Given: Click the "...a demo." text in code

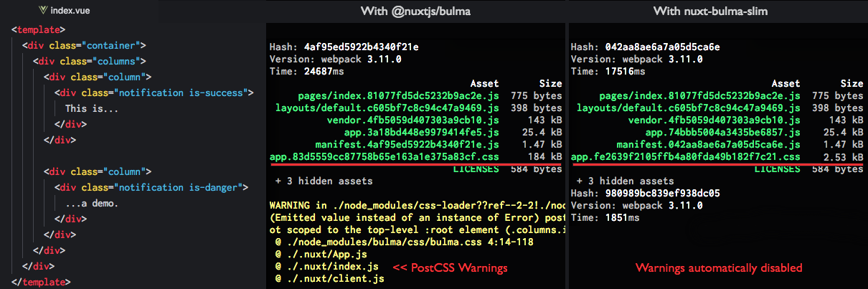Looking at the screenshot, I should [x=92, y=203].
